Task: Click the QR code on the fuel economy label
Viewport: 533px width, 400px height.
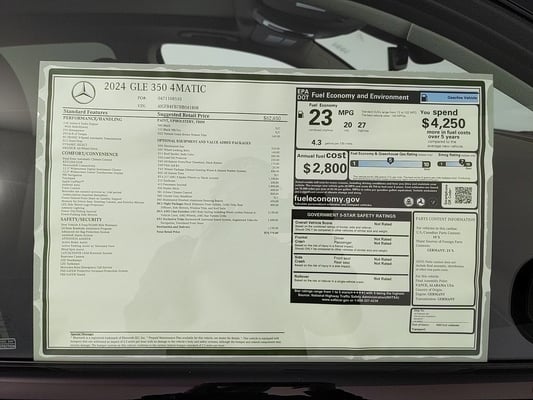Action: (x=463, y=195)
